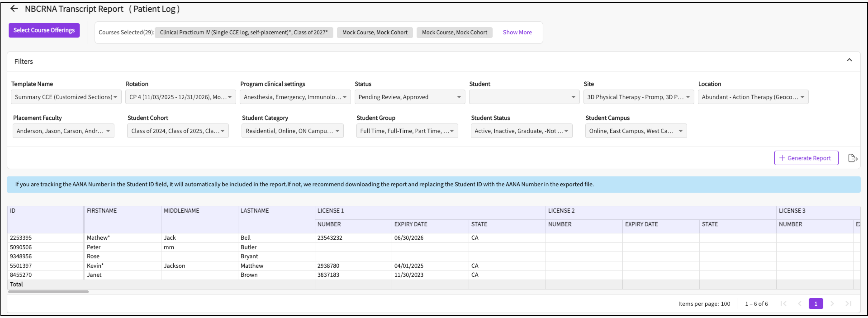This screenshot has width=868, height=318.
Task: Collapse the Filters panel chevron
Action: [x=849, y=60]
